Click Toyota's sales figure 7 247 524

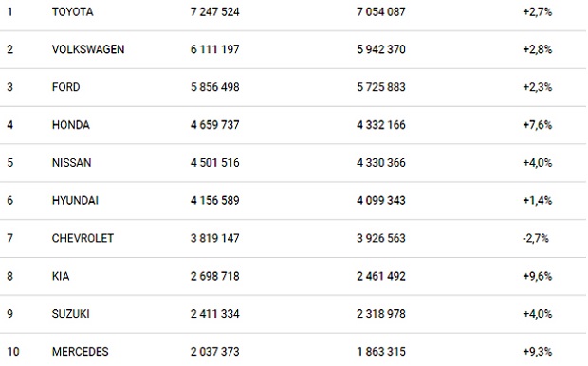215,12
